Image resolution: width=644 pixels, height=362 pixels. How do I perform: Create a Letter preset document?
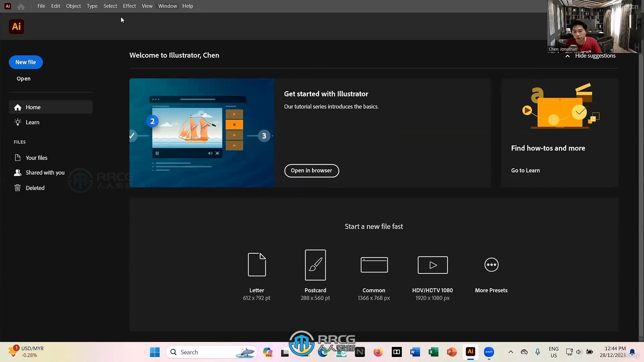pos(257,276)
